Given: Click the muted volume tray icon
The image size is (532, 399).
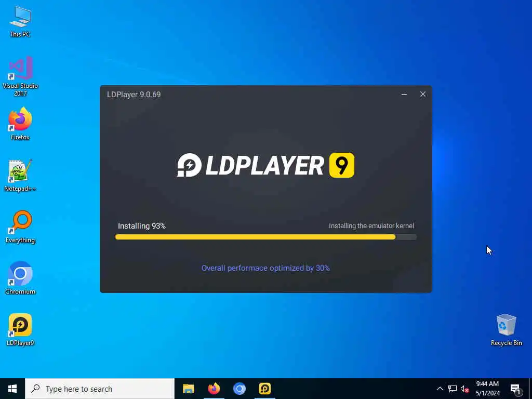Looking at the screenshot, I should point(464,389).
